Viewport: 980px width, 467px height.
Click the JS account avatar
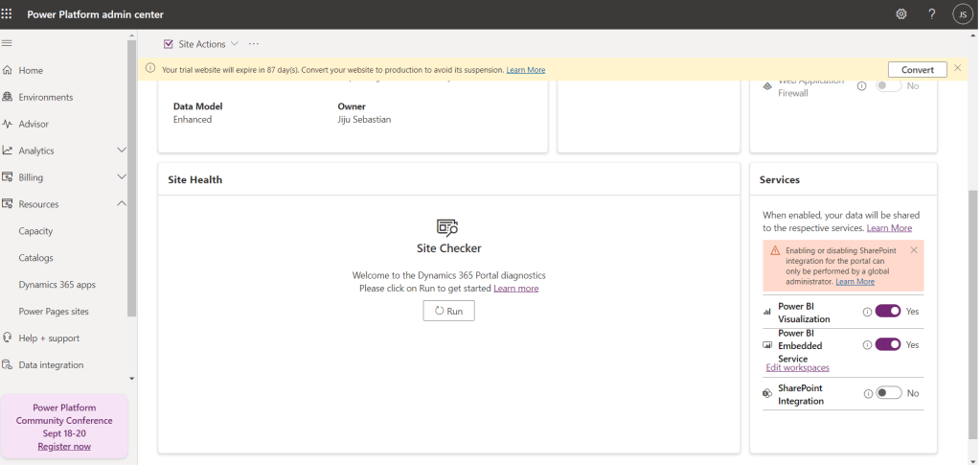962,14
